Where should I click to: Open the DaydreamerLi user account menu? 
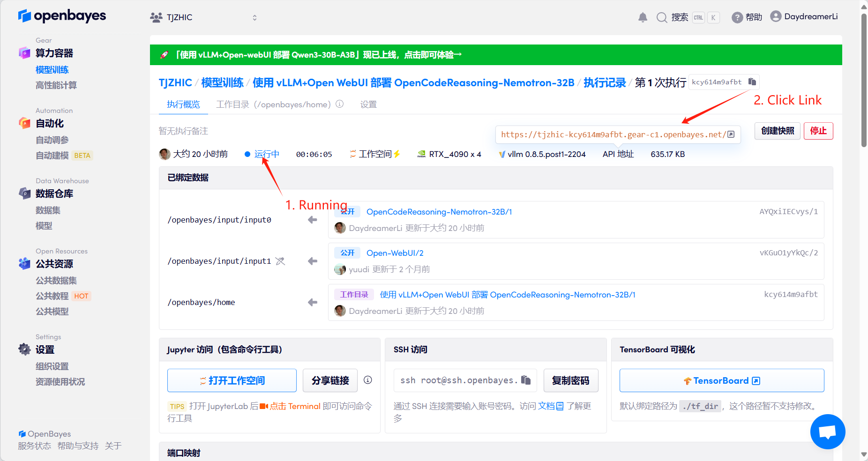(804, 17)
